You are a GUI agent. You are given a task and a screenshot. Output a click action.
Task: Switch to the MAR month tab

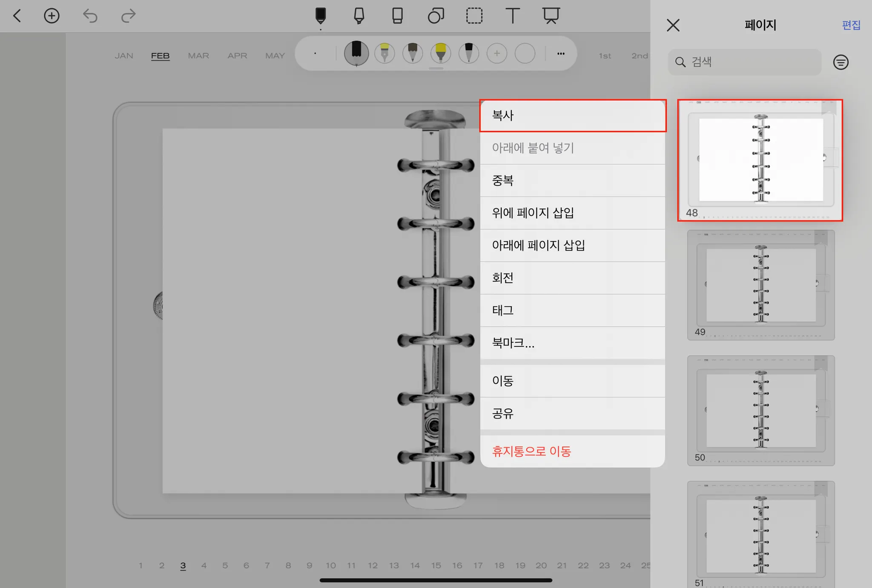[198, 56]
